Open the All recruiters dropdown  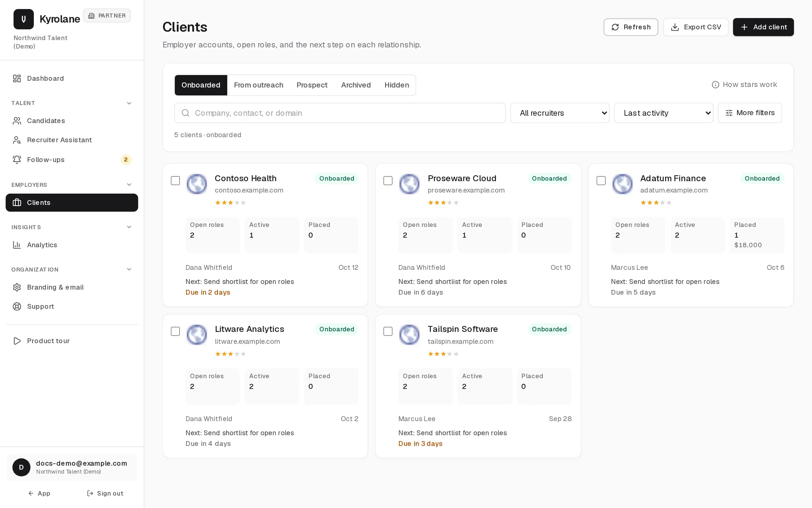click(560, 113)
